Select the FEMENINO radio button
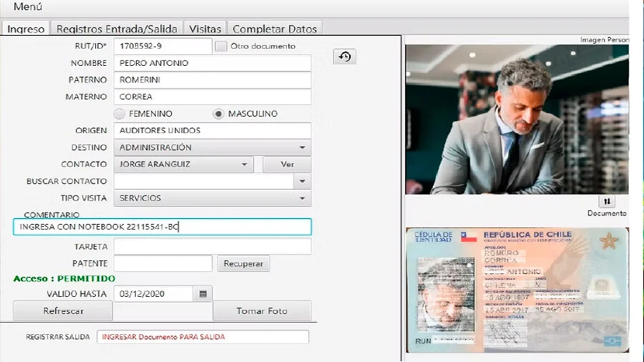Screen dimensions: 644x362 pos(119,114)
